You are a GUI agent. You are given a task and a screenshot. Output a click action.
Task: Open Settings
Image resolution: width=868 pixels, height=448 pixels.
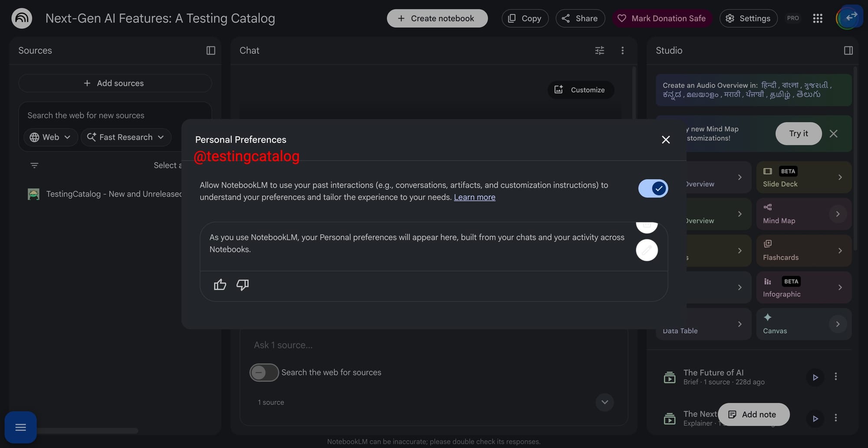coord(748,18)
